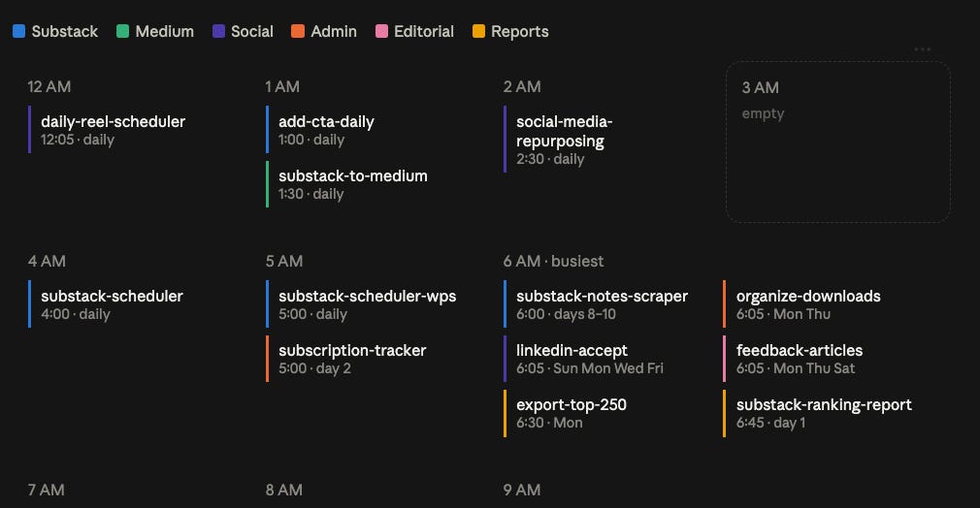Click the '6:30 · Mon' schedule text

click(549, 423)
